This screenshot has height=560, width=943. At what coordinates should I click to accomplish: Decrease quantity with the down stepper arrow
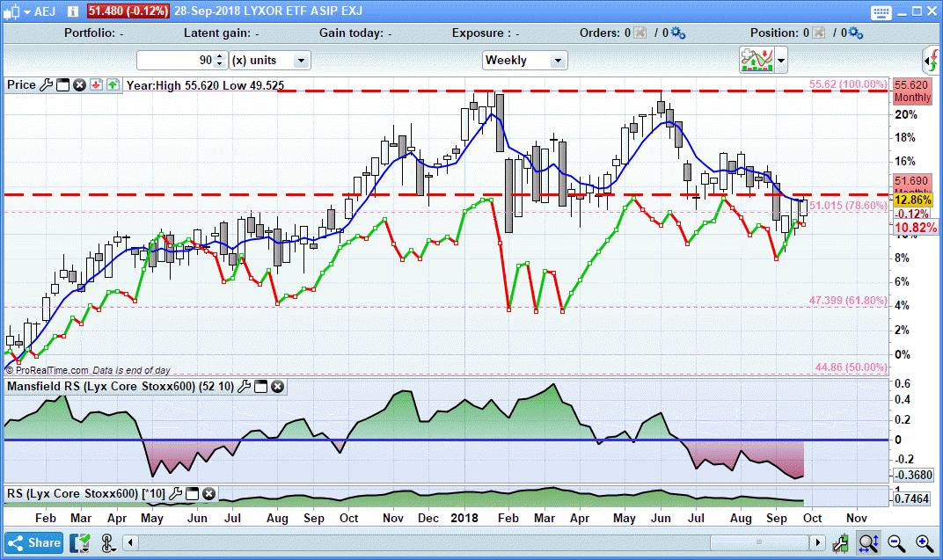pyautogui.click(x=220, y=64)
